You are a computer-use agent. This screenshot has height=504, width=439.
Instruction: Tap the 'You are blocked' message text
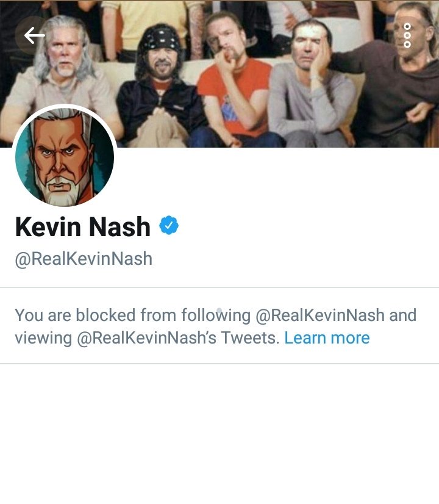click(x=215, y=326)
